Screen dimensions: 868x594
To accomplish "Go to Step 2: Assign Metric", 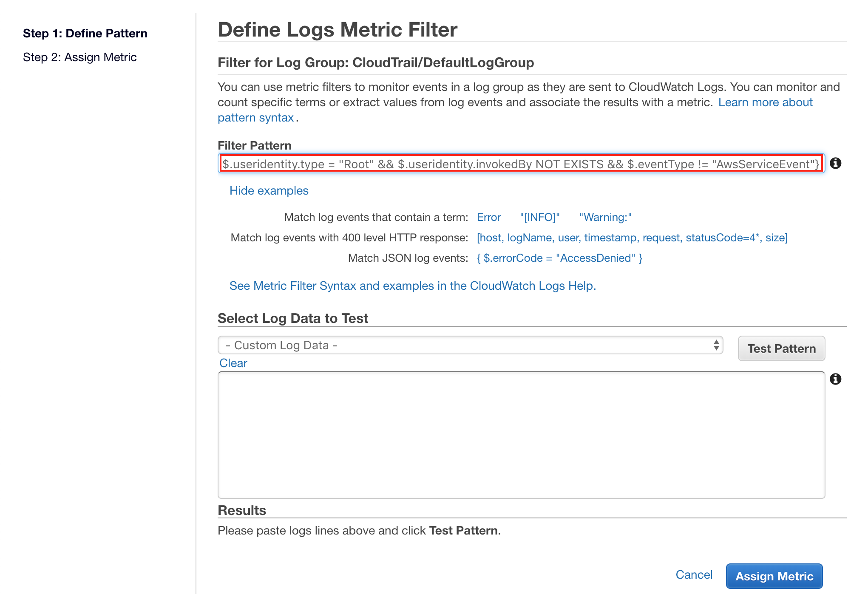I will 80,57.
